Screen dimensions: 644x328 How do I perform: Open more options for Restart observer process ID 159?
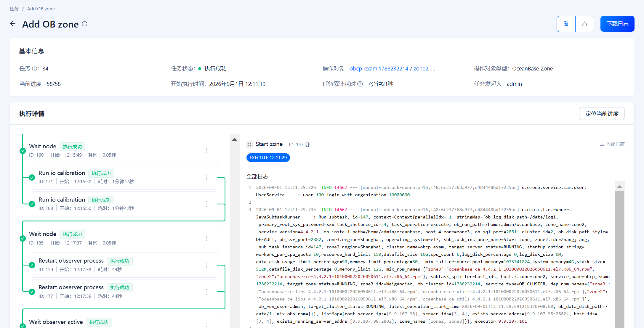coord(207,265)
